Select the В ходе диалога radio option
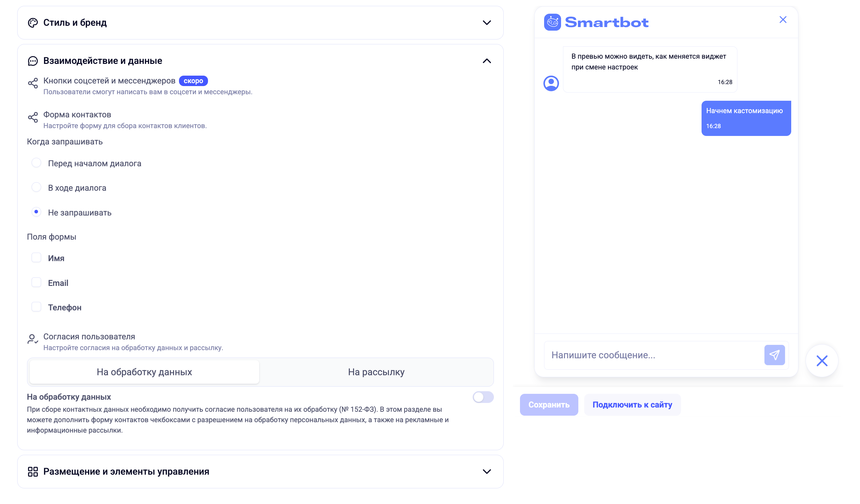Image resolution: width=860 pixels, height=504 pixels. point(36,187)
